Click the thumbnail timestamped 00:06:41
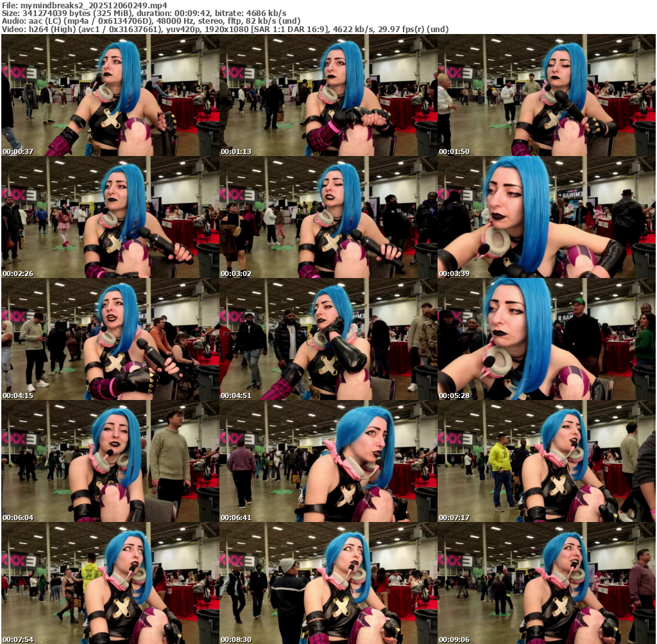657x644 pixels. pos(328,461)
